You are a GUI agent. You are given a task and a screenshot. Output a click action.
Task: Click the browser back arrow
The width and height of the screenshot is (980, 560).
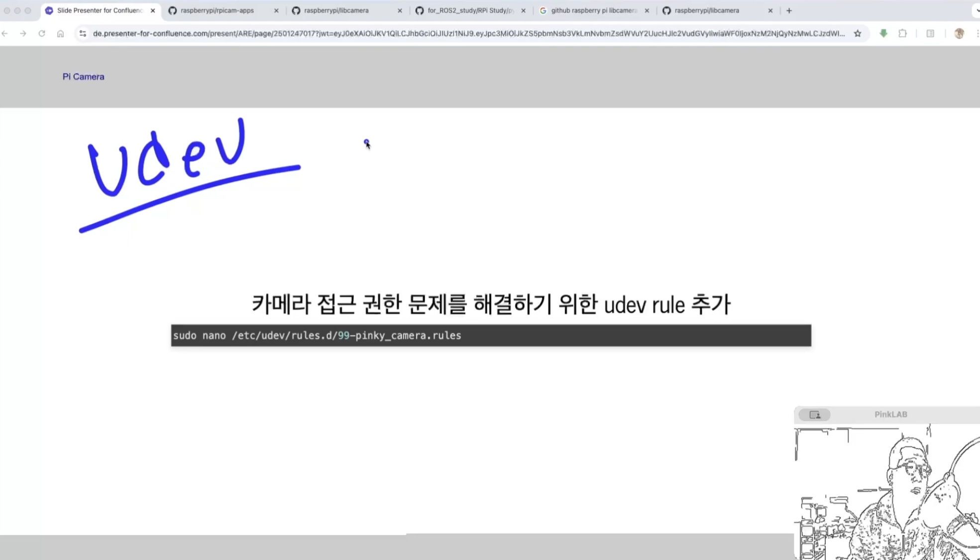point(5,33)
